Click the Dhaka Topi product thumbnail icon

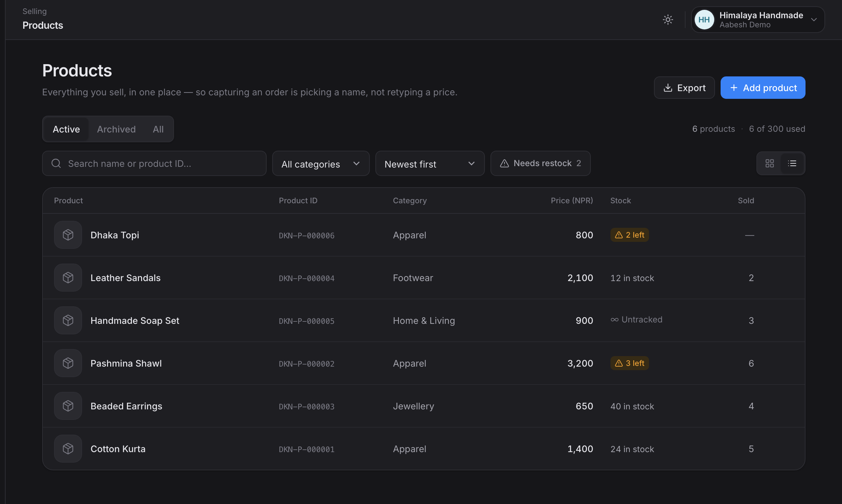point(68,235)
